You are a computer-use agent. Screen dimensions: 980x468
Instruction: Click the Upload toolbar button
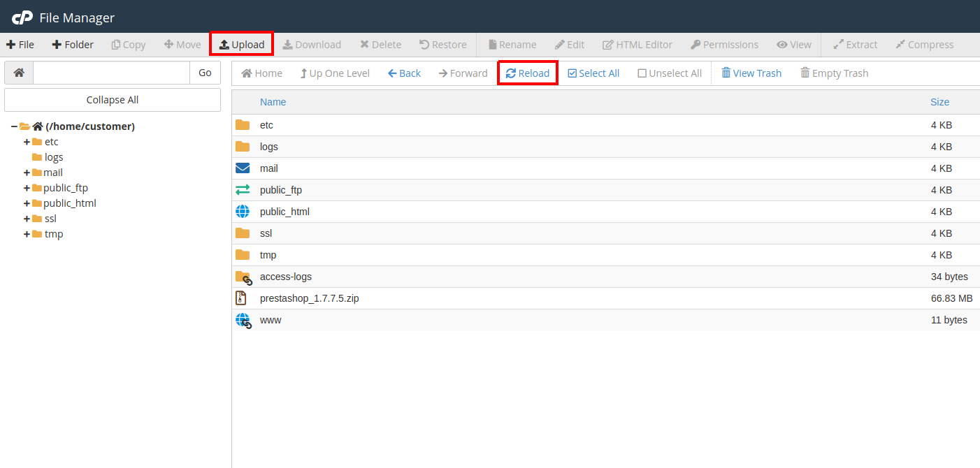[242, 45]
